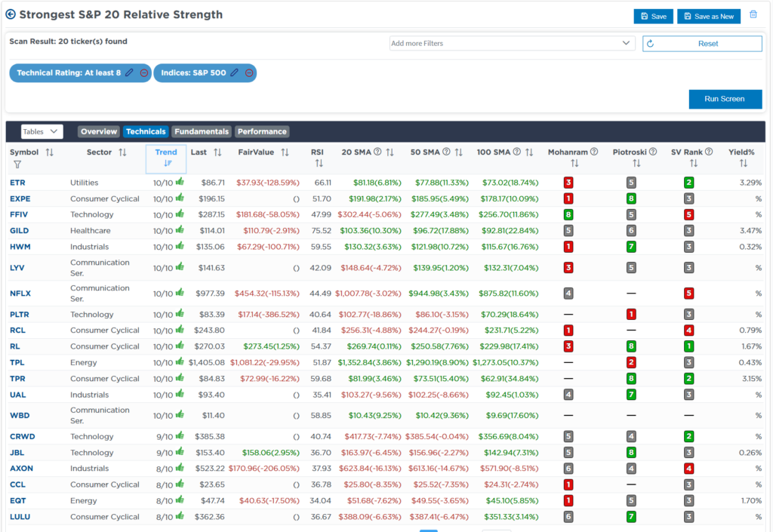
Task: Open the AXON ticker link
Action: 22,469
